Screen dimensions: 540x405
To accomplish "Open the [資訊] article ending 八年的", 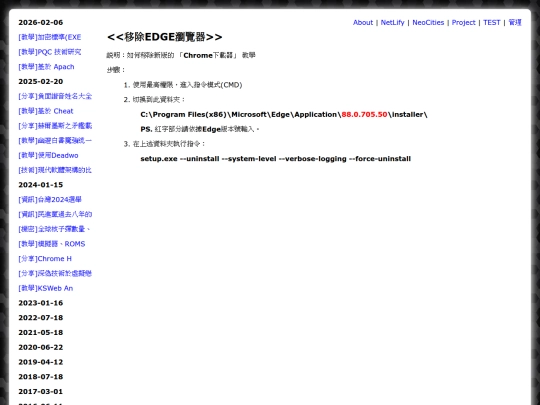I will point(55,215).
